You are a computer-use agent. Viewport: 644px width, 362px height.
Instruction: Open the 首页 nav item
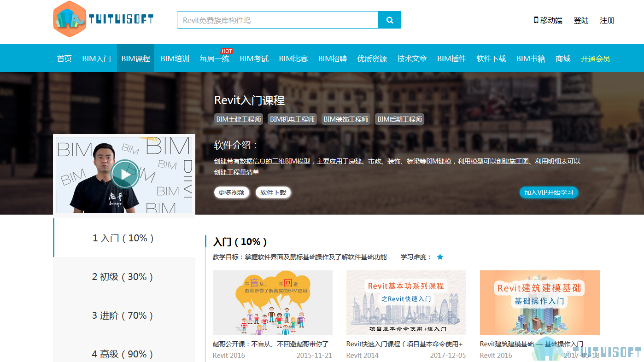[64, 58]
